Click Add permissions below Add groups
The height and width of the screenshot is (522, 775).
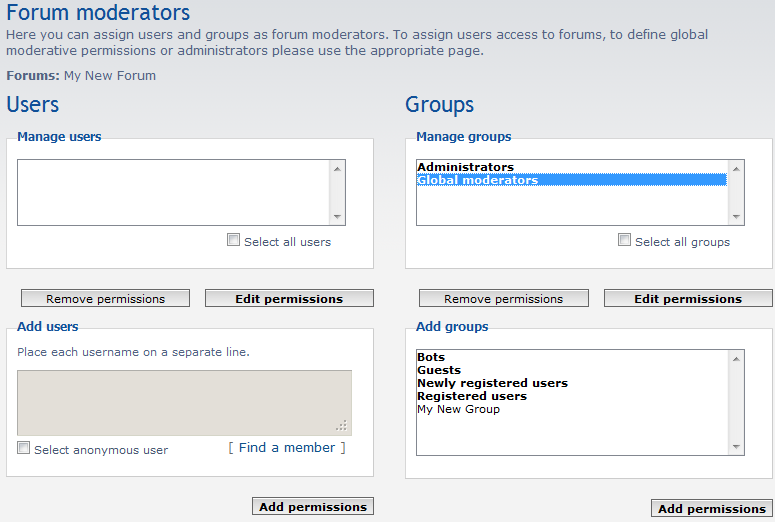click(711, 508)
